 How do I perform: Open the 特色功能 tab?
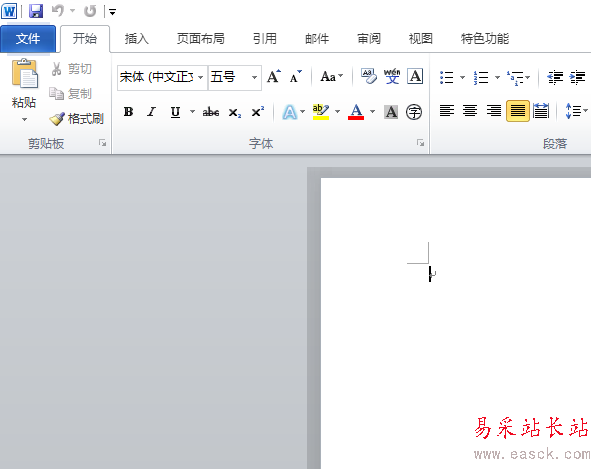(x=485, y=38)
